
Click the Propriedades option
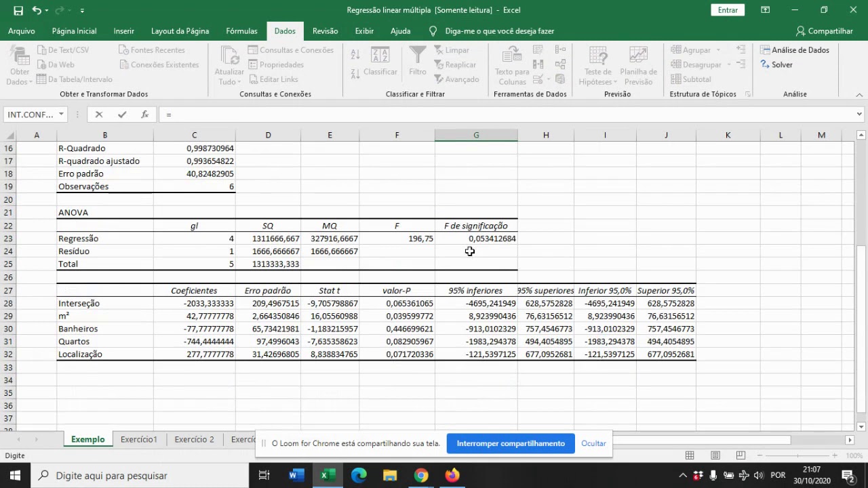click(x=276, y=65)
